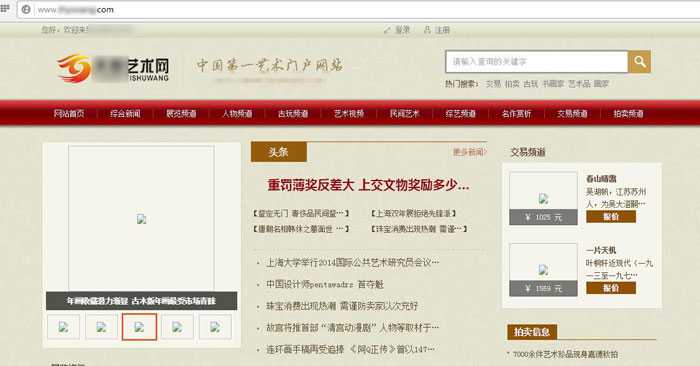The image size is (700, 366).
Task: Open the 春山晴霭 item title
Action: pyautogui.click(x=601, y=179)
